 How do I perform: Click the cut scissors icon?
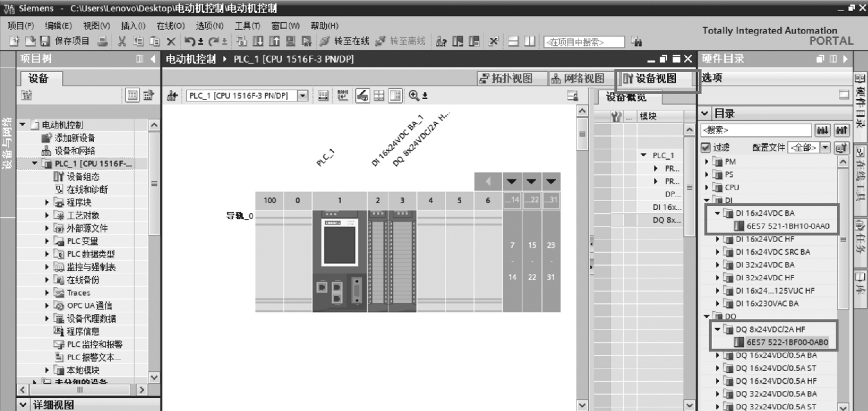pos(122,41)
